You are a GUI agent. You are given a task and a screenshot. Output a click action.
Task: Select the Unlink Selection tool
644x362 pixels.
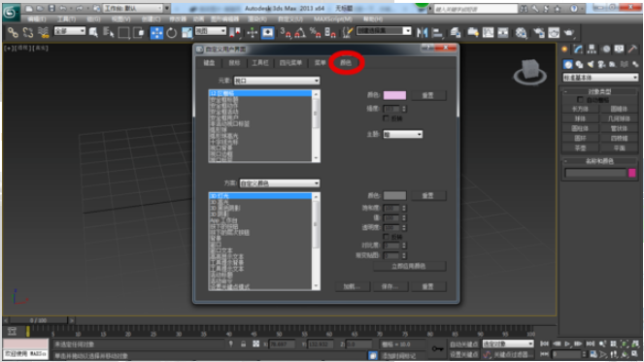tap(28, 33)
